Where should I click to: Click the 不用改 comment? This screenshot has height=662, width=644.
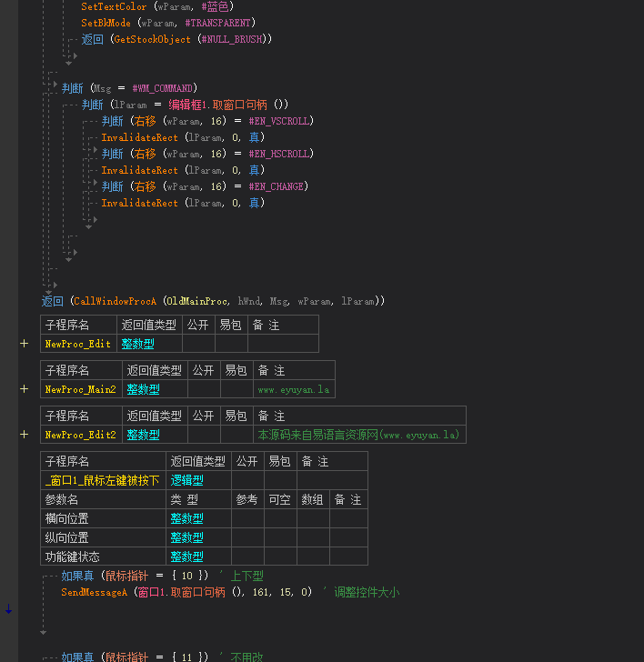(247, 657)
